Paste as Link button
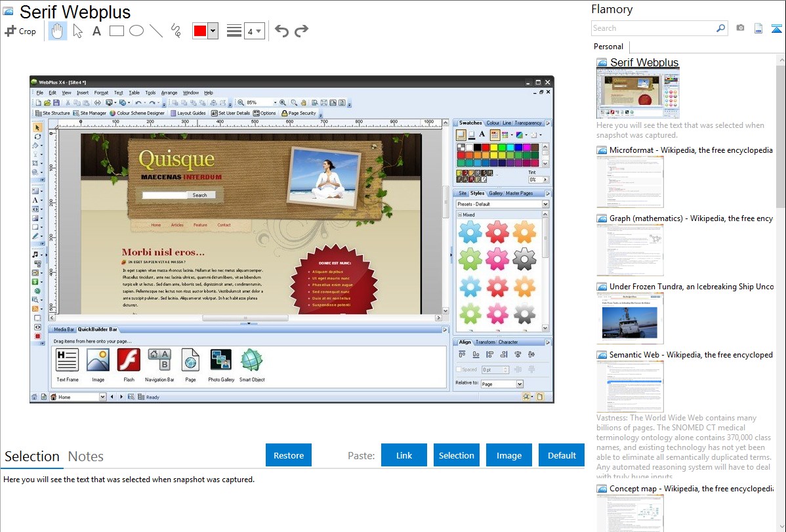The height and width of the screenshot is (532, 786). pyautogui.click(x=404, y=455)
